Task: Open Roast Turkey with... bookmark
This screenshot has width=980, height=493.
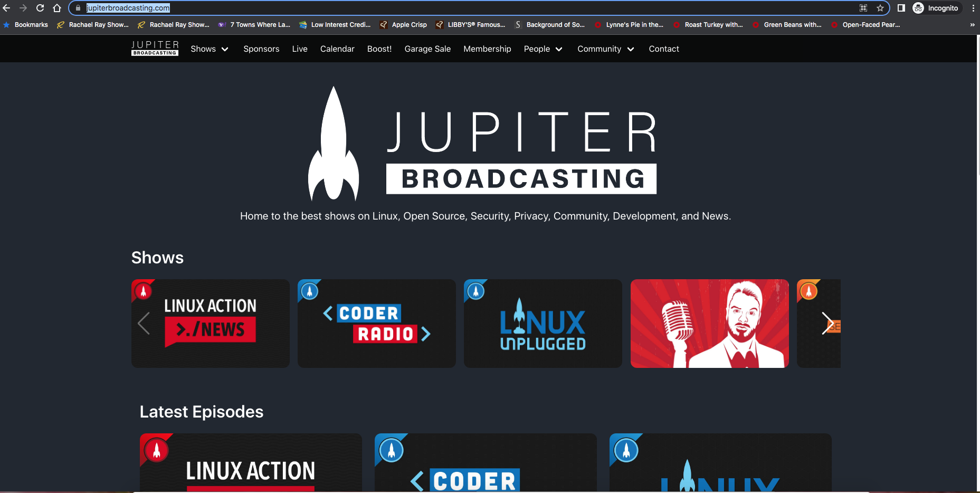Action: coord(708,25)
